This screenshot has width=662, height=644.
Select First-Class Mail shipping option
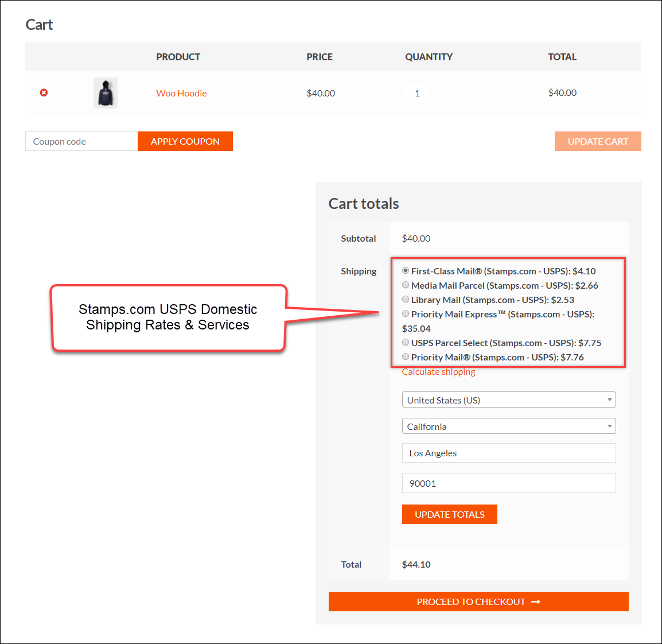pos(406,271)
